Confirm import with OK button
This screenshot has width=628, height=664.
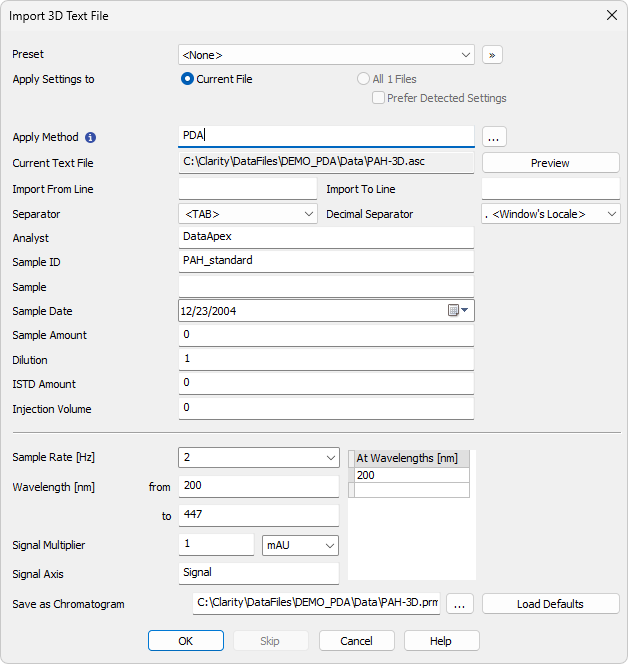click(186, 641)
